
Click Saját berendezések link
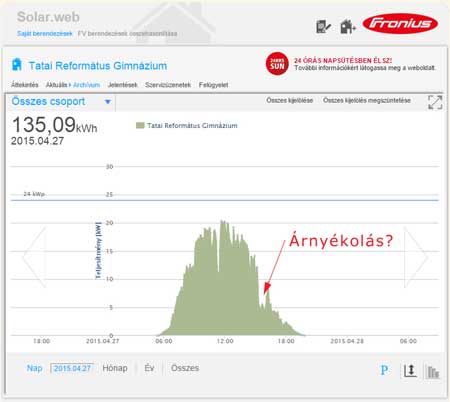pos(45,34)
